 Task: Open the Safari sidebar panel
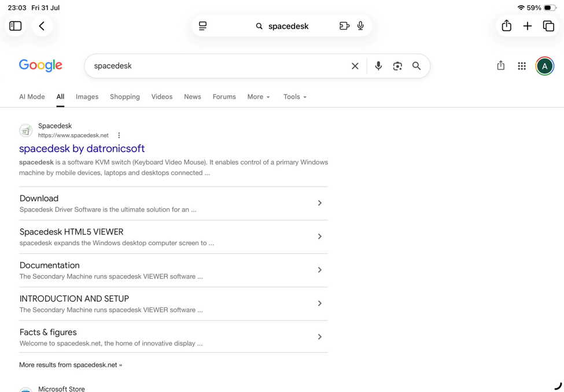[16, 26]
